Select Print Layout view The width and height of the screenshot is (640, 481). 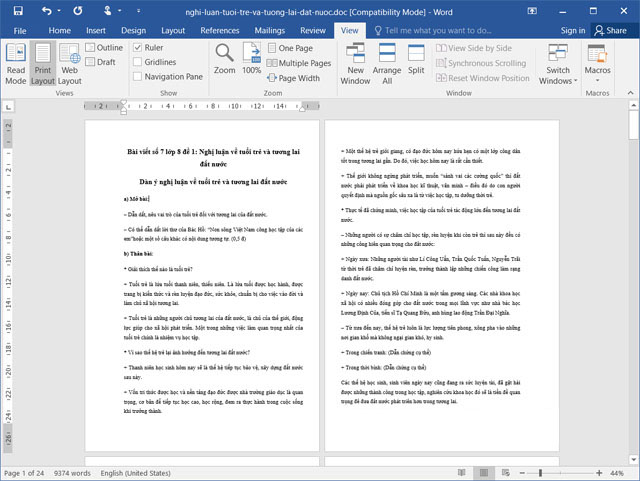coord(43,64)
